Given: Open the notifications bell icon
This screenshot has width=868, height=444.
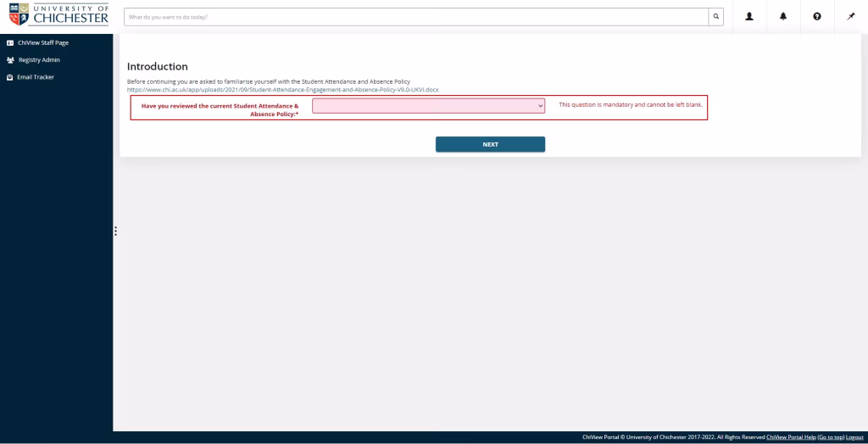Looking at the screenshot, I should (x=783, y=17).
